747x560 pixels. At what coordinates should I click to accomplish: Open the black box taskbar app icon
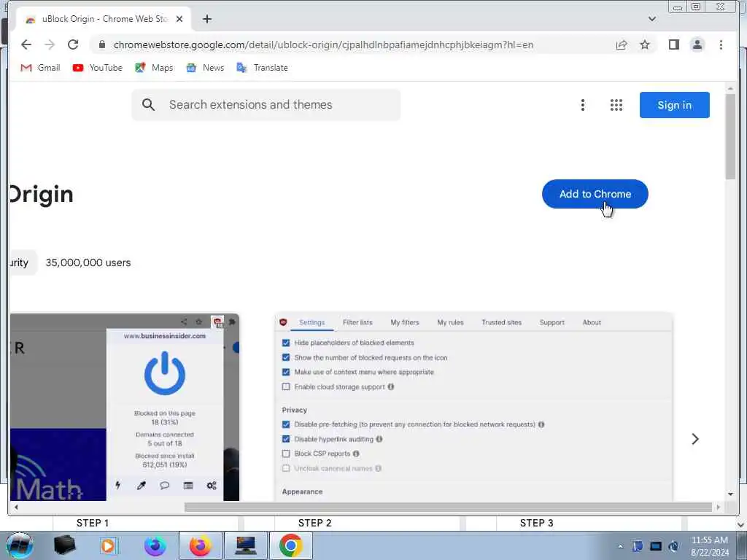tap(65, 545)
